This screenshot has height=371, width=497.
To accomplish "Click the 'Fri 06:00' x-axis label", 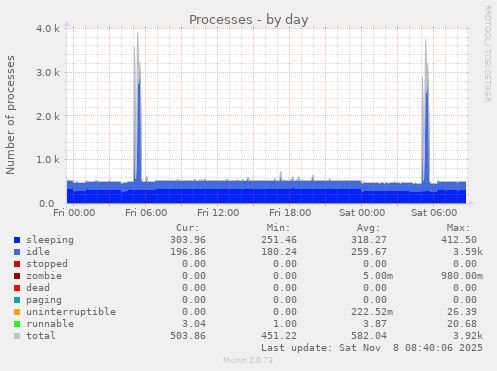I will pyautogui.click(x=146, y=213).
